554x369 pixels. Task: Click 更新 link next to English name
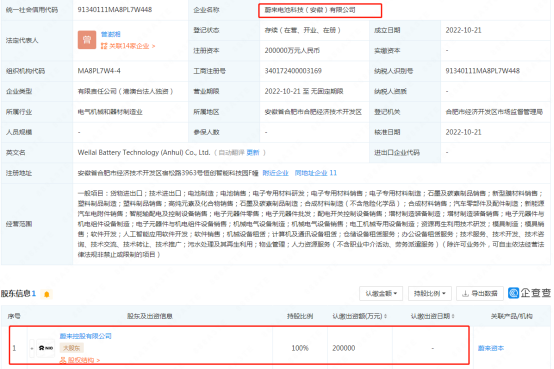[253, 153]
